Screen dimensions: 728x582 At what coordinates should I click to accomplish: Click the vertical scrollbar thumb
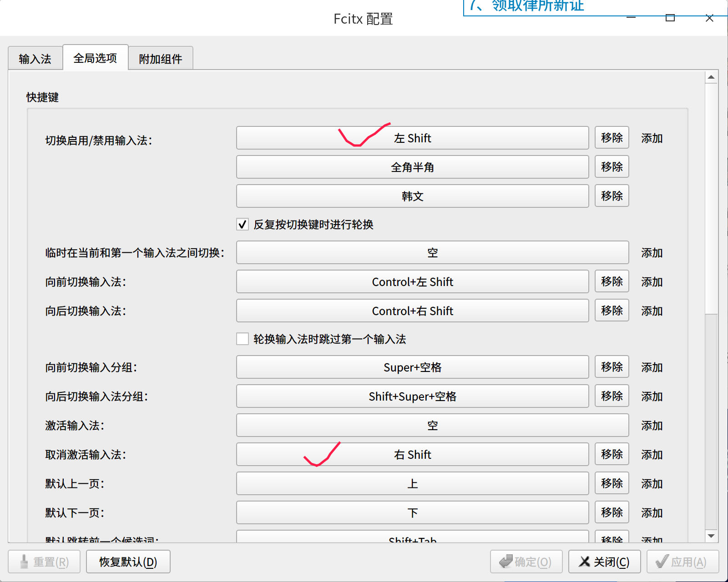pos(711,199)
